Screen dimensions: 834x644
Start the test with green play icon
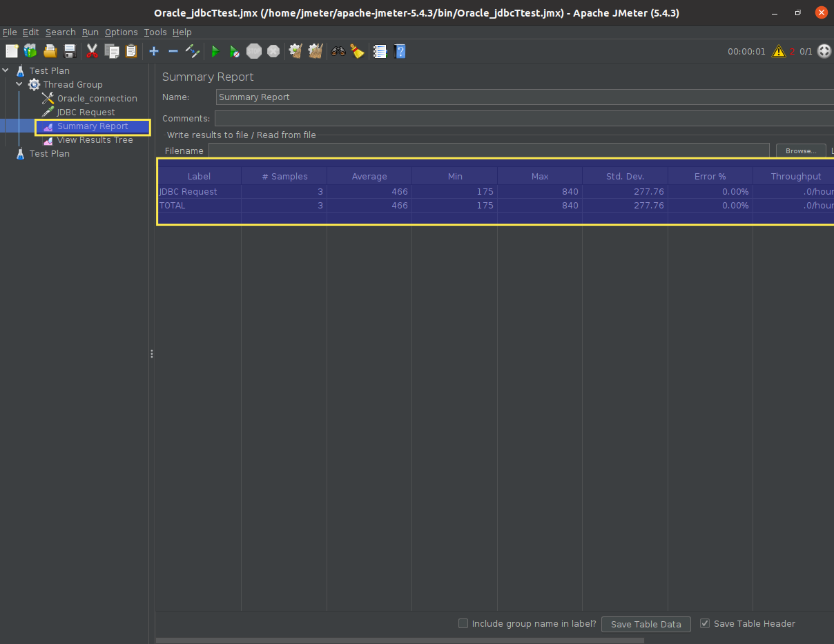click(215, 51)
